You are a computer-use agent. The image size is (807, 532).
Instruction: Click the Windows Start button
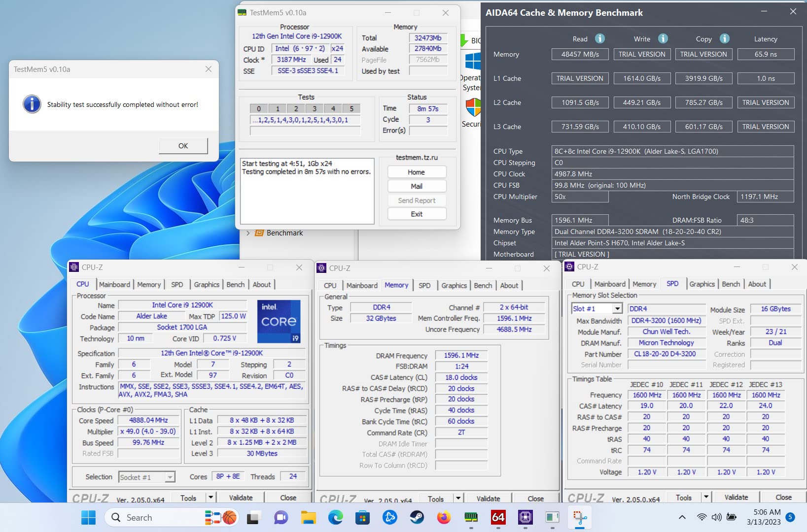[88, 517]
